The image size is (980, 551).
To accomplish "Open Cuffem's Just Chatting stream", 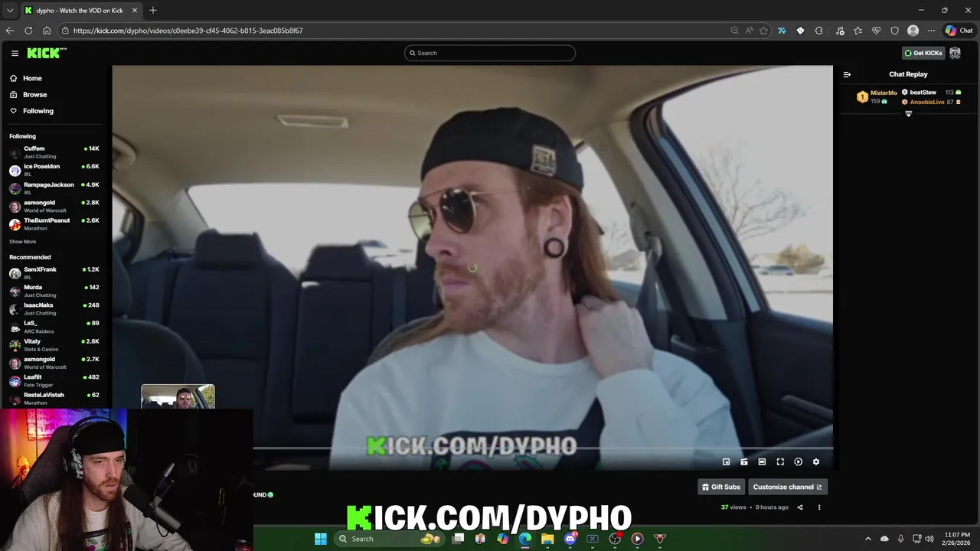I will point(54,152).
